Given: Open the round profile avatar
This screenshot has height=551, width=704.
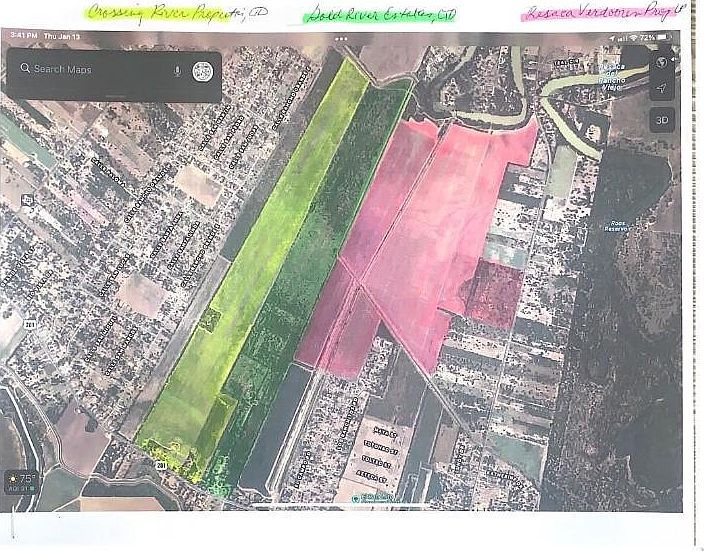Looking at the screenshot, I should pos(203,71).
